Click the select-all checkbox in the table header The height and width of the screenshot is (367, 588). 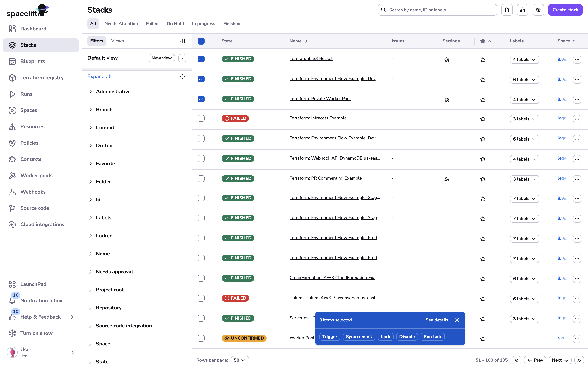201,41
